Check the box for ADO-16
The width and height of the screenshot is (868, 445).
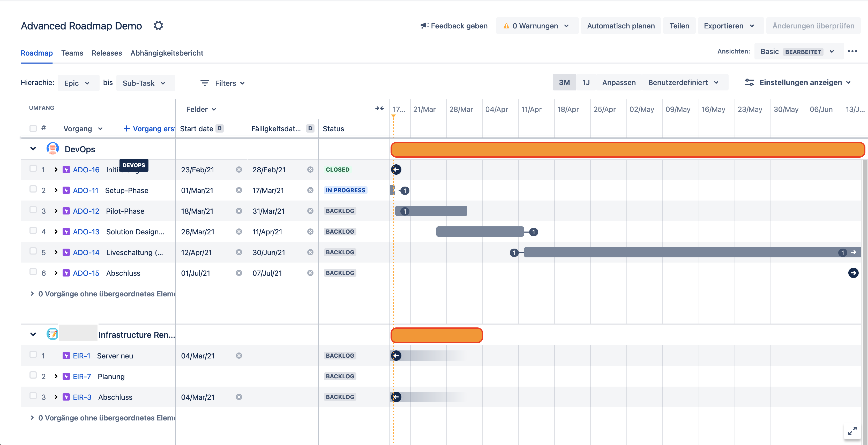pyautogui.click(x=33, y=168)
